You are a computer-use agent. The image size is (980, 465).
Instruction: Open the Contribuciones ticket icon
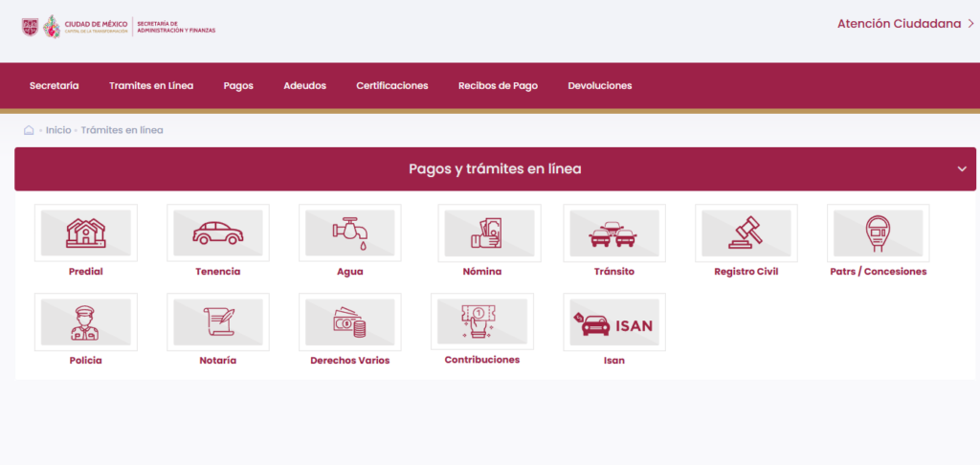(482, 321)
